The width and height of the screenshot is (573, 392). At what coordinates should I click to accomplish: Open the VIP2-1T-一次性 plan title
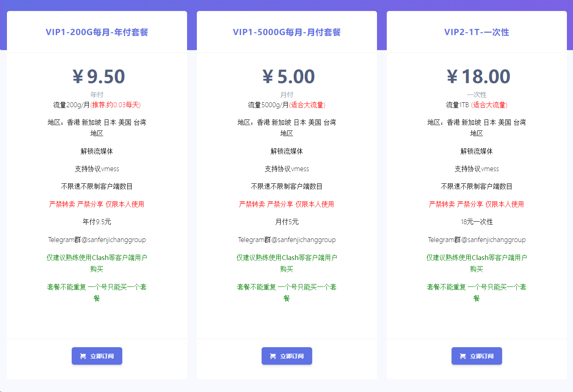pyautogui.click(x=477, y=32)
